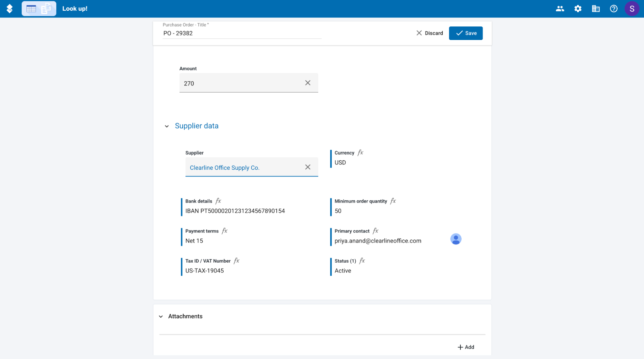The image size is (644, 359).
Task: Click fx icon beside Minimum order quantity
Action: pos(393,201)
